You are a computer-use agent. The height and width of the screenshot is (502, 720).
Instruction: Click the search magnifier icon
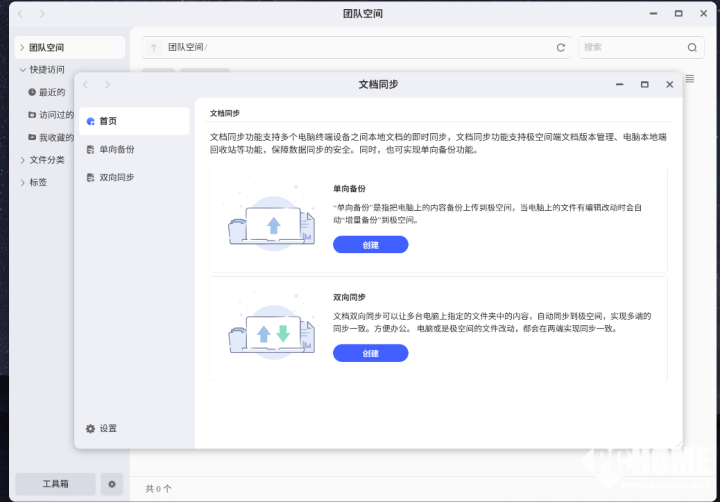[692, 47]
